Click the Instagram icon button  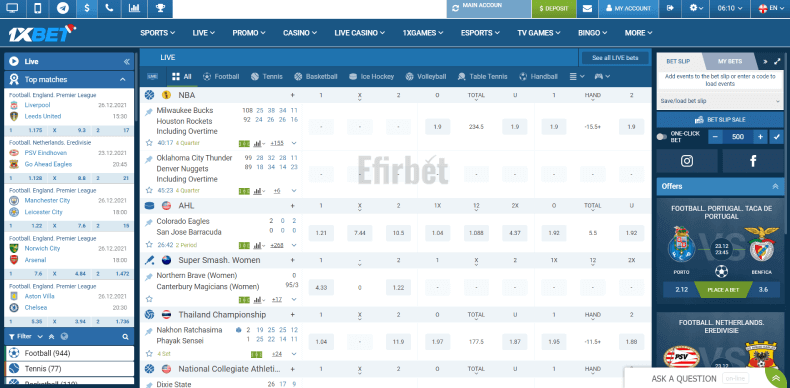pyautogui.click(x=687, y=161)
